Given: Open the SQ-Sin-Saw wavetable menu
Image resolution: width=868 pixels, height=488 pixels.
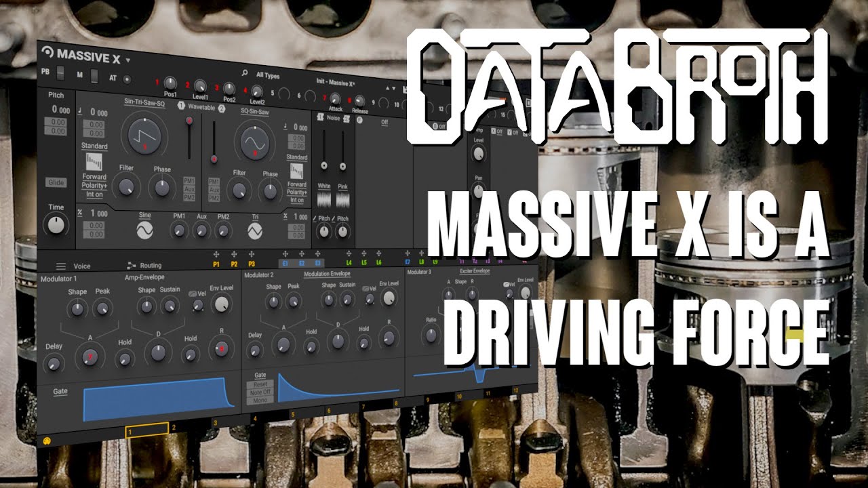Looking at the screenshot, I should 255,110.
